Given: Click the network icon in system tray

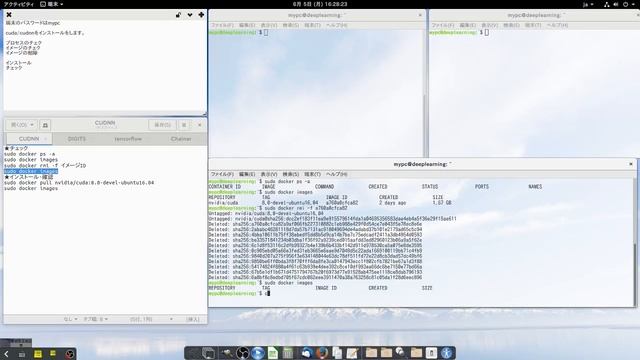Looking at the screenshot, I should pos(607,4).
